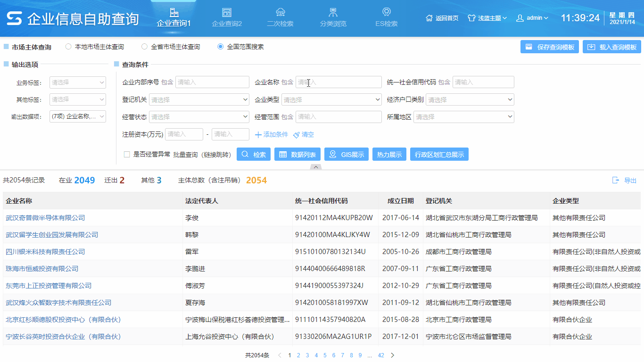This screenshot has width=644, height=362.
Task: Open 武汉奇普微半导体有限公司 company link
Action: point(45,218)
